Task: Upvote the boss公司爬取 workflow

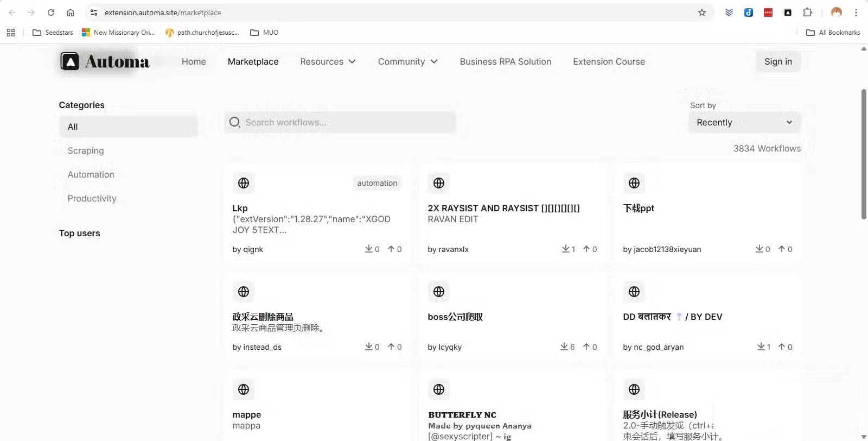Action: tap(586, 346)
